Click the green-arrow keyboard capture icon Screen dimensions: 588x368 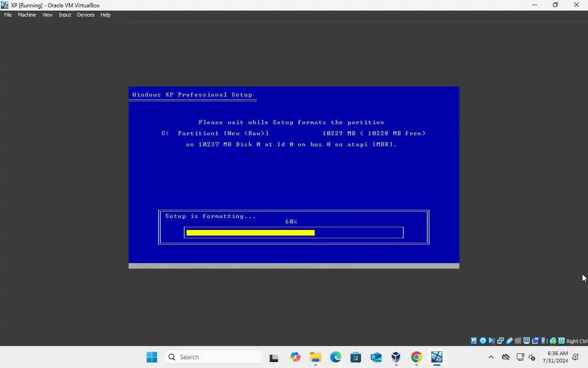click(561, 341)
